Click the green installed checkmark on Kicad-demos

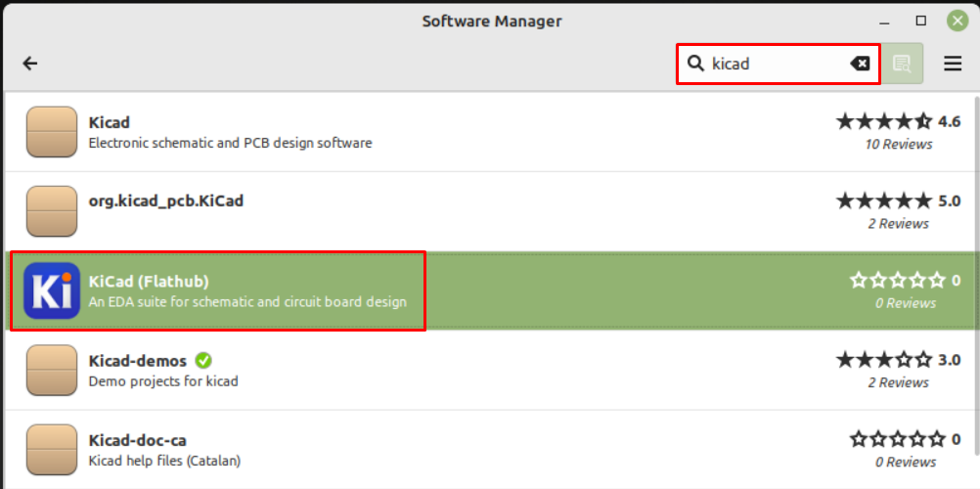203,361
